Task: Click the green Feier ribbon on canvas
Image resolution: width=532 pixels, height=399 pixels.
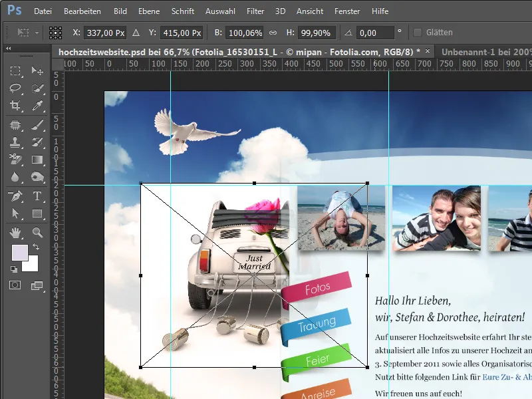Action: pyautogui.click(x=317, y=360)
